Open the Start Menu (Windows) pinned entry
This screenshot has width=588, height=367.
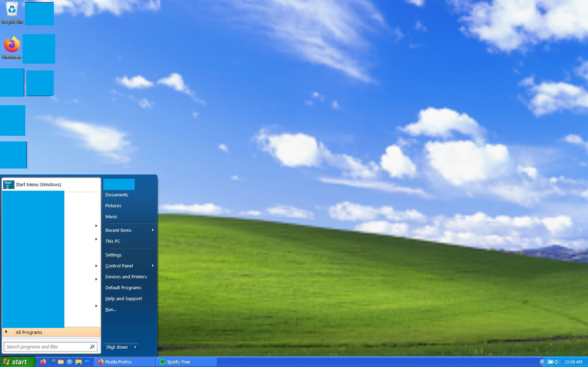coord(51,184)
